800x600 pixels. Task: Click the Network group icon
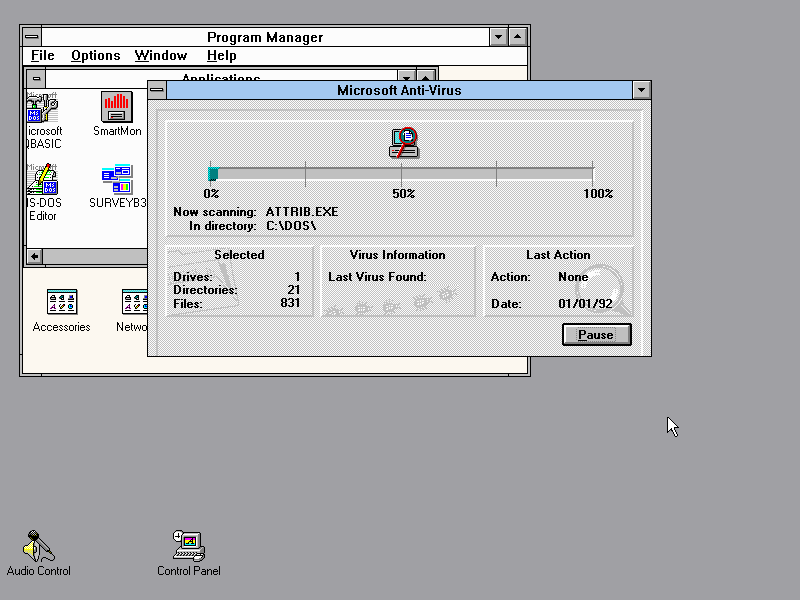(x=135, y=302)
